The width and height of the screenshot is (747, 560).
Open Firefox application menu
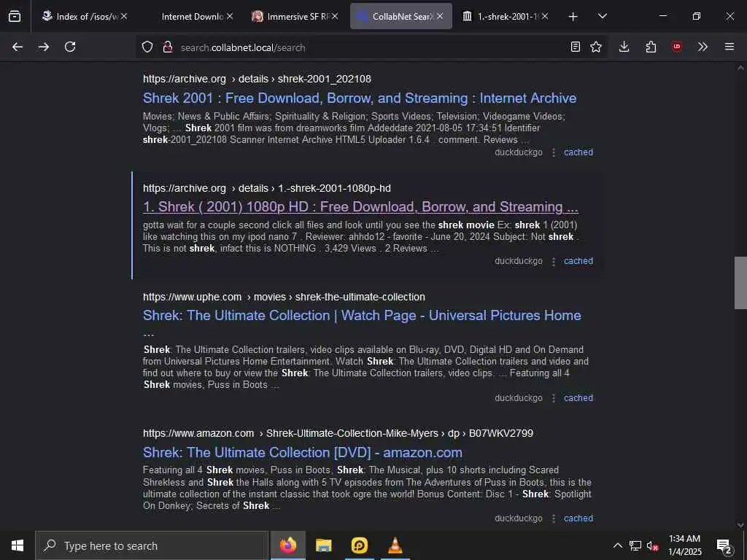729,47
